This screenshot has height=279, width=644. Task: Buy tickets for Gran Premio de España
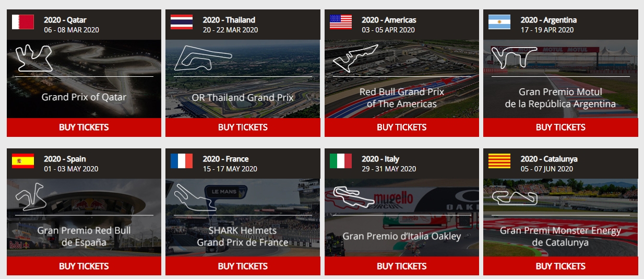(x=84, y=266)
